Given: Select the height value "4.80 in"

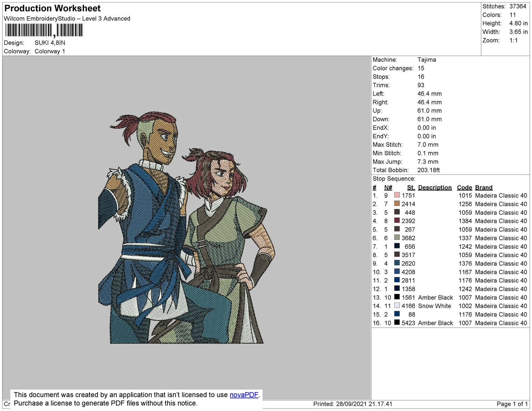Looking at the screenshot, I should click(x=518, y=24).
